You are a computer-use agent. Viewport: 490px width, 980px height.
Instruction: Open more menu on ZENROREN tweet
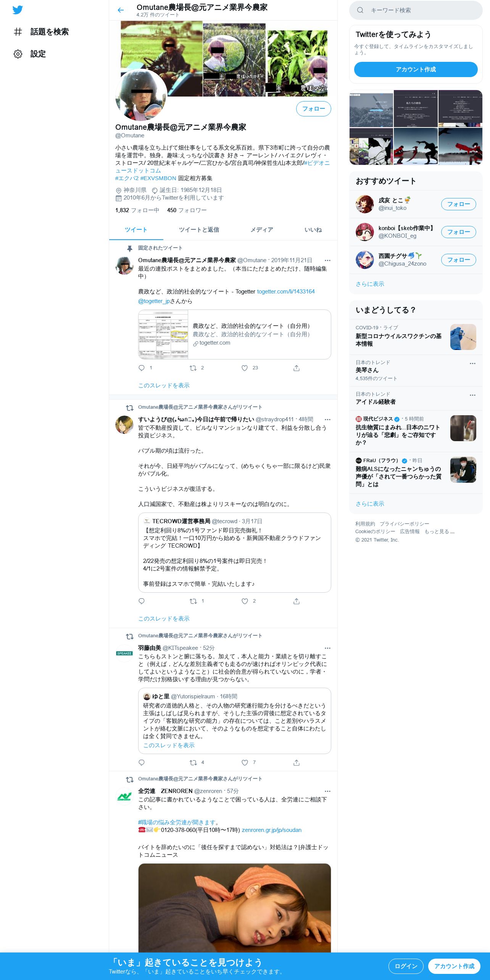click(327, 791)
